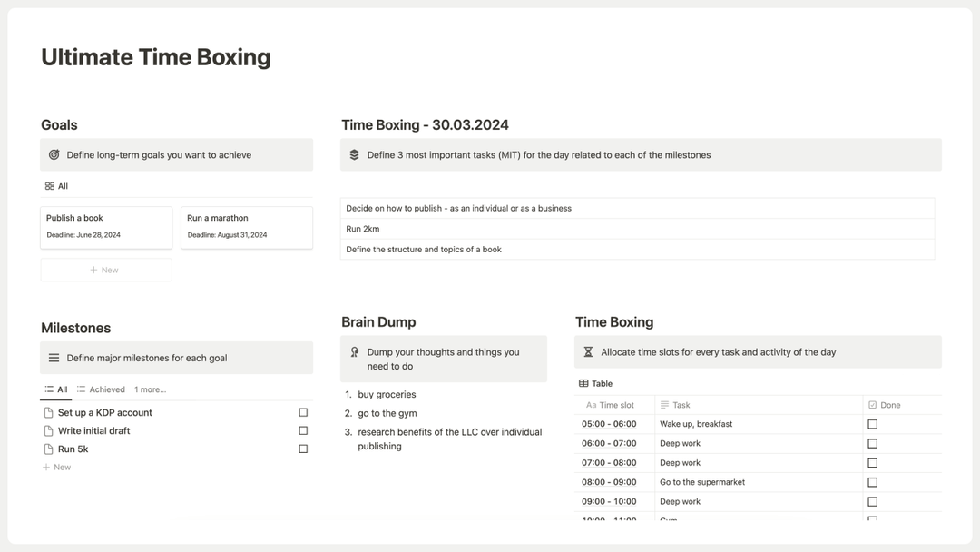
Task: Open the Publish a book goal card
Action: point(105,227)
